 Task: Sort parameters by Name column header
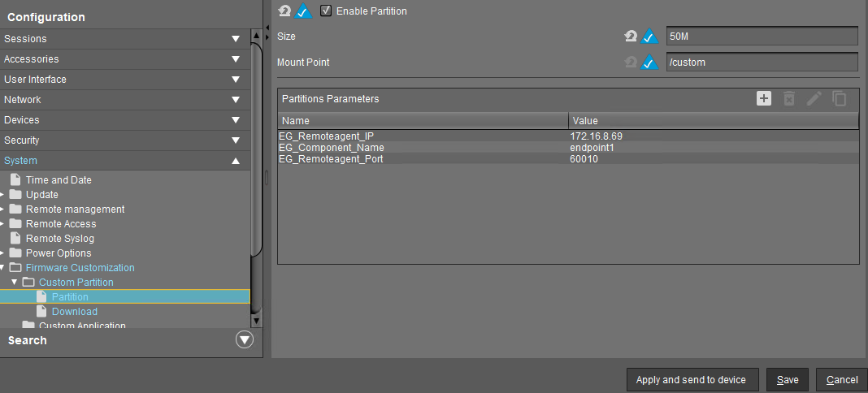click(423, 120)
